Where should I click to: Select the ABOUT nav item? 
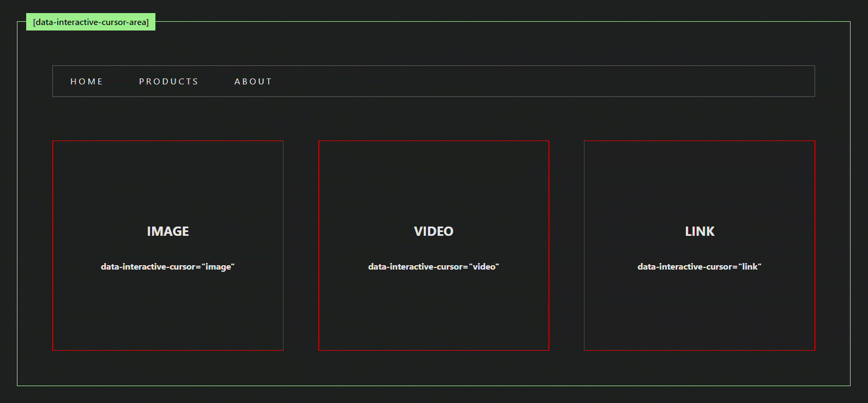pyautogui.click(x=253, y=82)
